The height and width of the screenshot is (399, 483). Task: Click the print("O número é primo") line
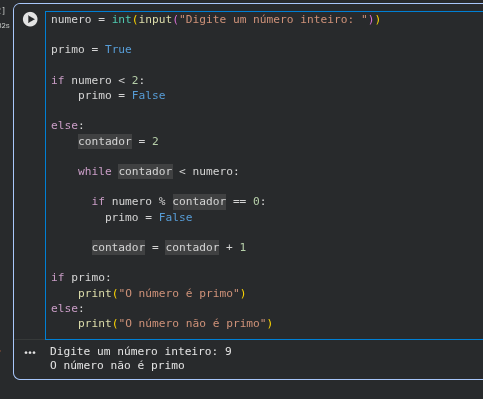point(162,293)
